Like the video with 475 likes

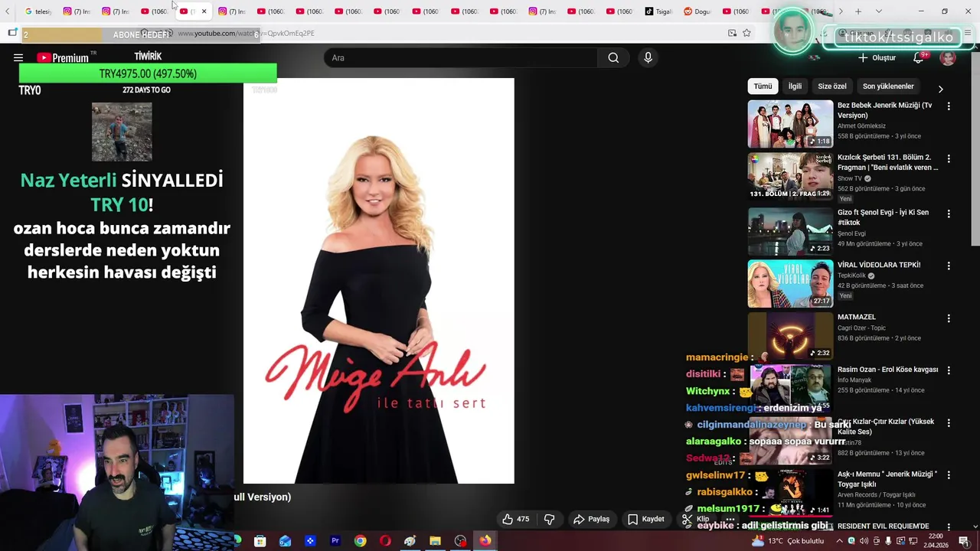[x=515, y=519]
